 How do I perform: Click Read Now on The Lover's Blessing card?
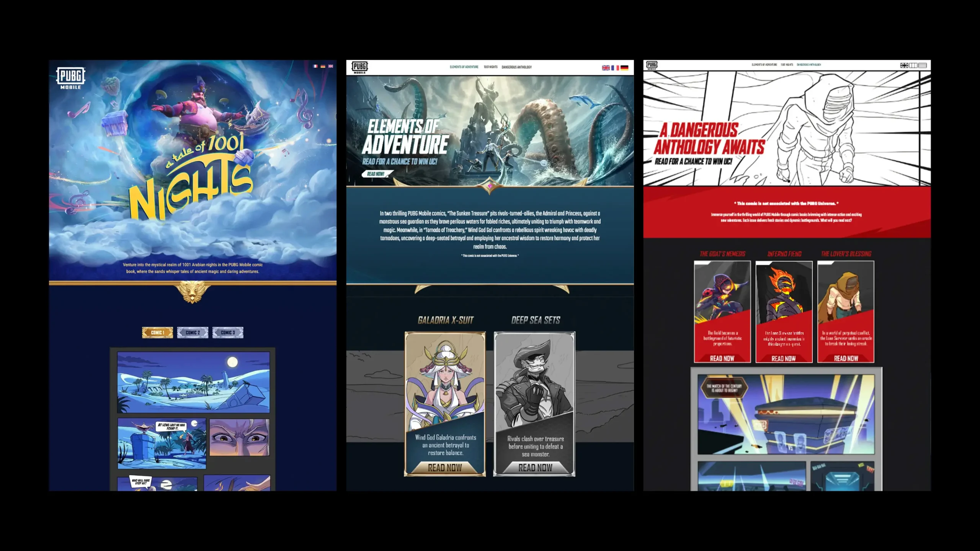tap(846, 359)
